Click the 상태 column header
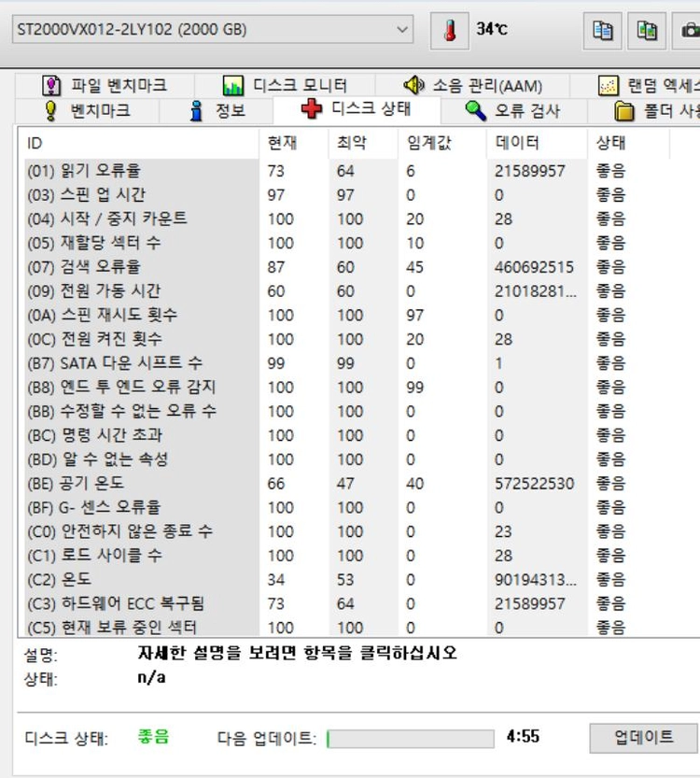700x778 pixels. tap(628, 144)
